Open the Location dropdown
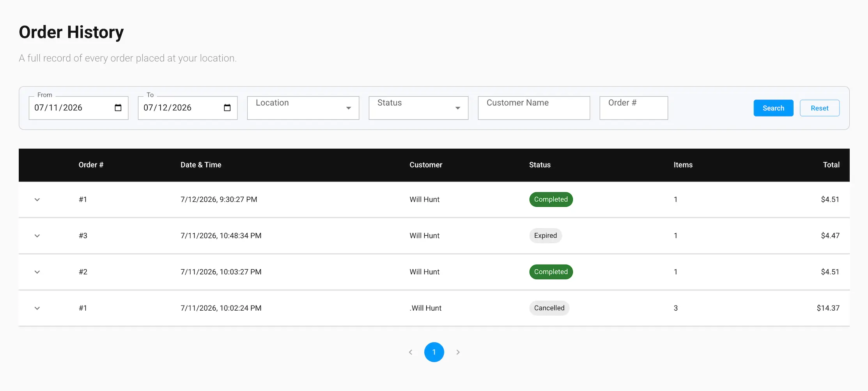The image size is (868, 391). point(303,108)
